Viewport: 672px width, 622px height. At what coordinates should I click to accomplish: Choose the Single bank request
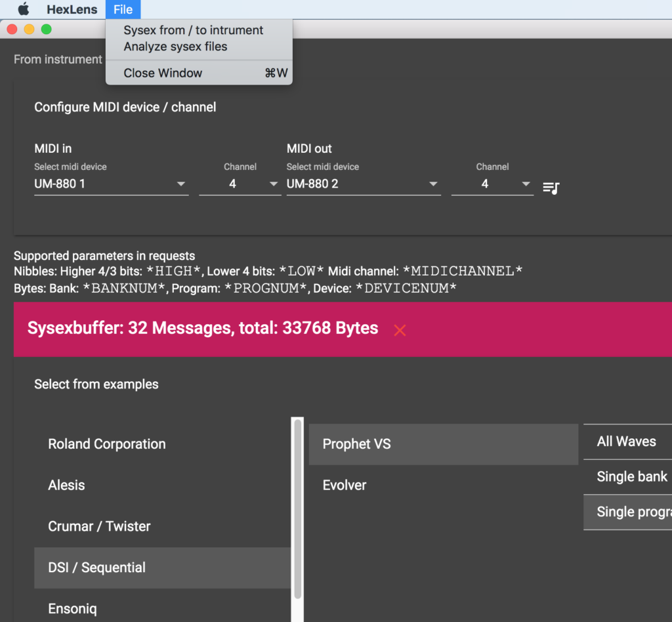click(627, 477)
